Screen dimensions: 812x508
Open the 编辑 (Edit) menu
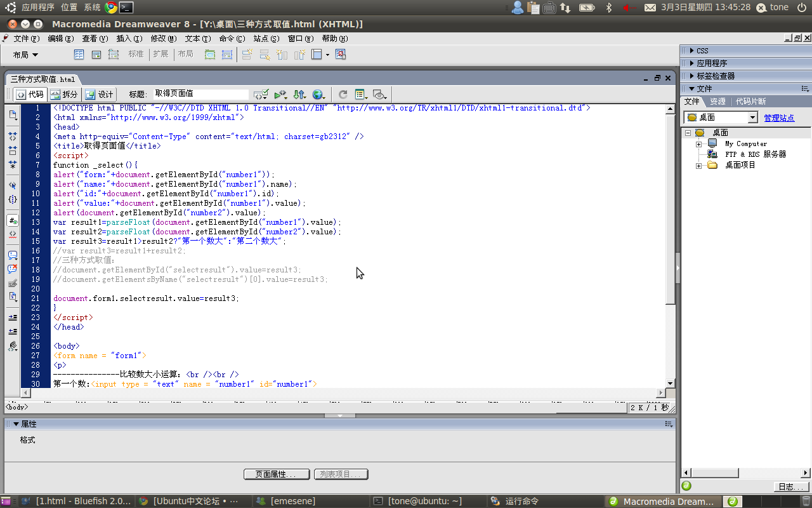tap(60, 39)
